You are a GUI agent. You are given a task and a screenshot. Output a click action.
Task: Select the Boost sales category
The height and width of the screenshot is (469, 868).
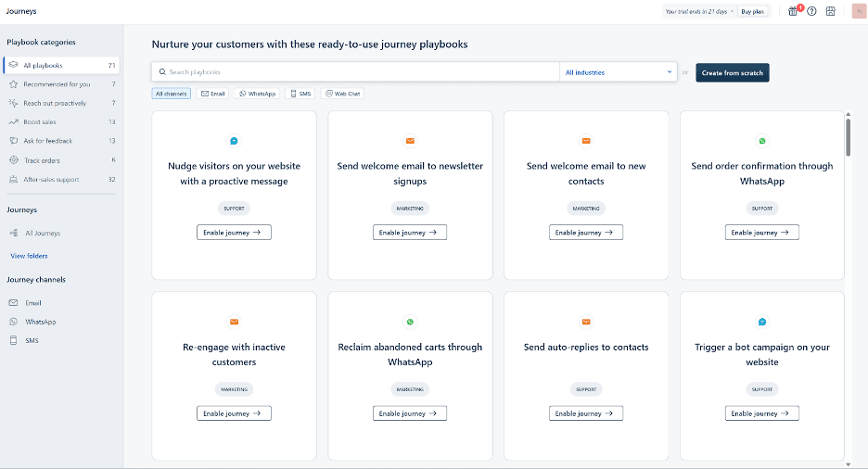pos(39,122)
